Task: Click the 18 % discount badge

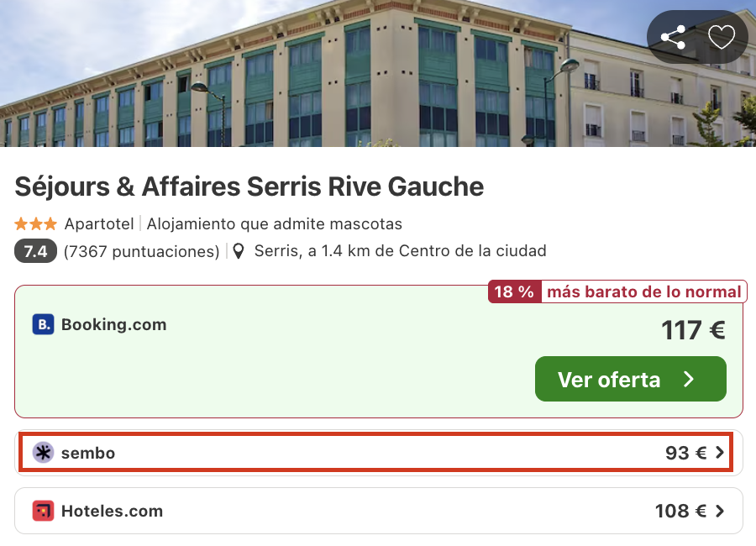Action: pos(514,292)
